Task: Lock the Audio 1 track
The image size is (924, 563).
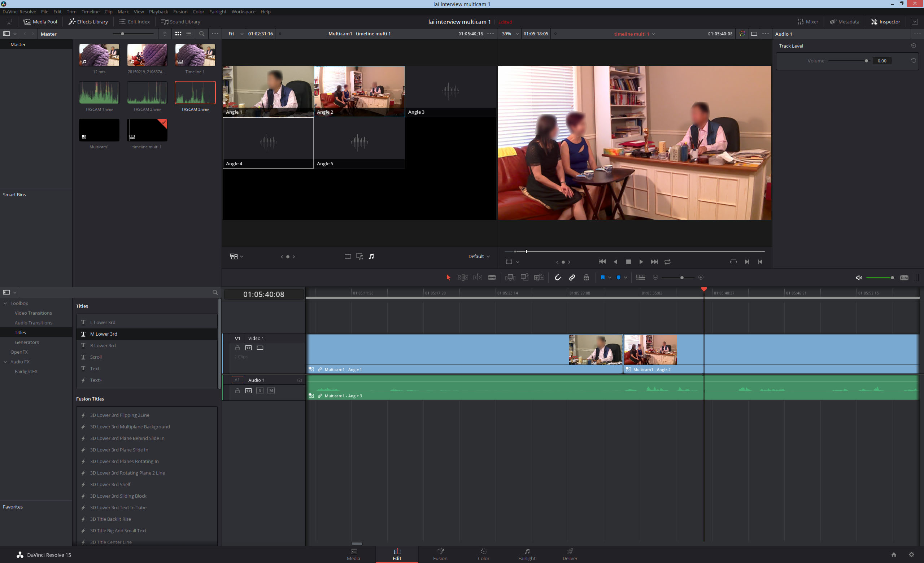Action: (237, 390)
